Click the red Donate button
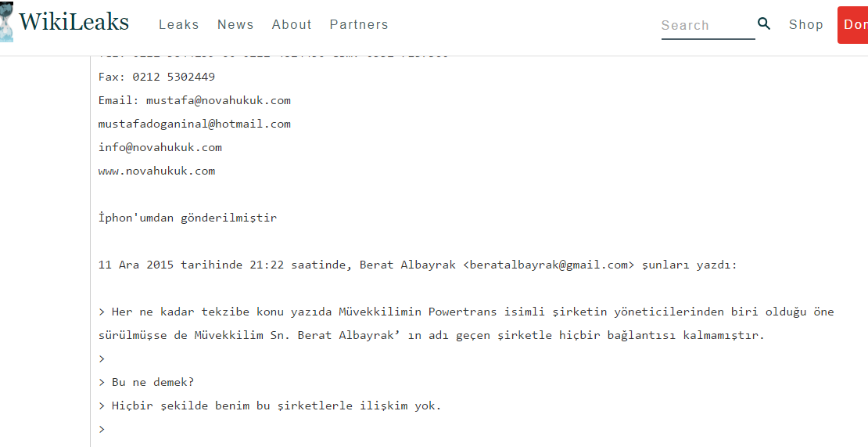Screen dimensions: 868x447 coord(853,25)
